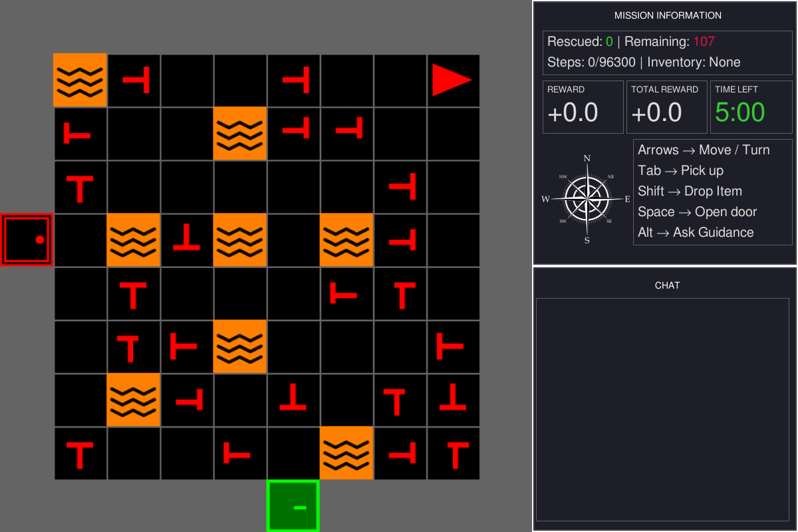Click red T victim right of seventh-row orange tile
Image resolution: width=798 pixels, height=532 pixels.
coord(189,400)
